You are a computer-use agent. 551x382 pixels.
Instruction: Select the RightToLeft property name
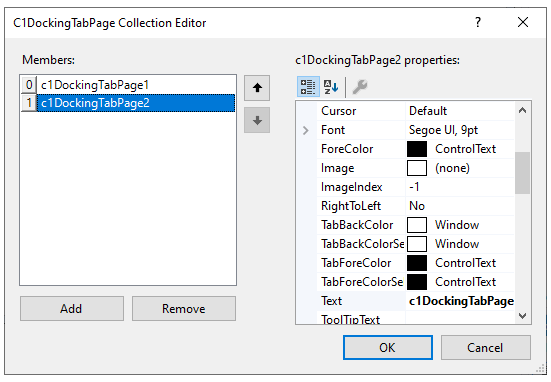(x=351, y=206)
